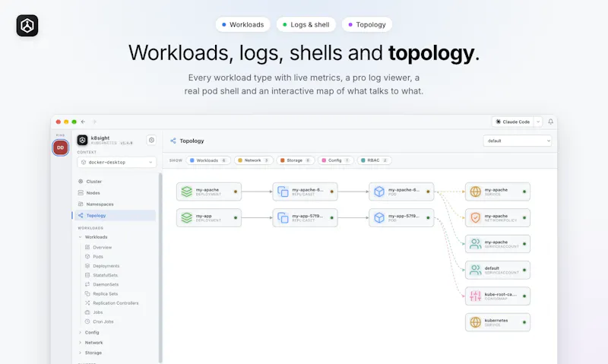Image resolution: width=608 pixels, height=364 pixels.
Task: Click the Jobs icon in sidebar
Action: pyautogui.click(x=87, y=312)
